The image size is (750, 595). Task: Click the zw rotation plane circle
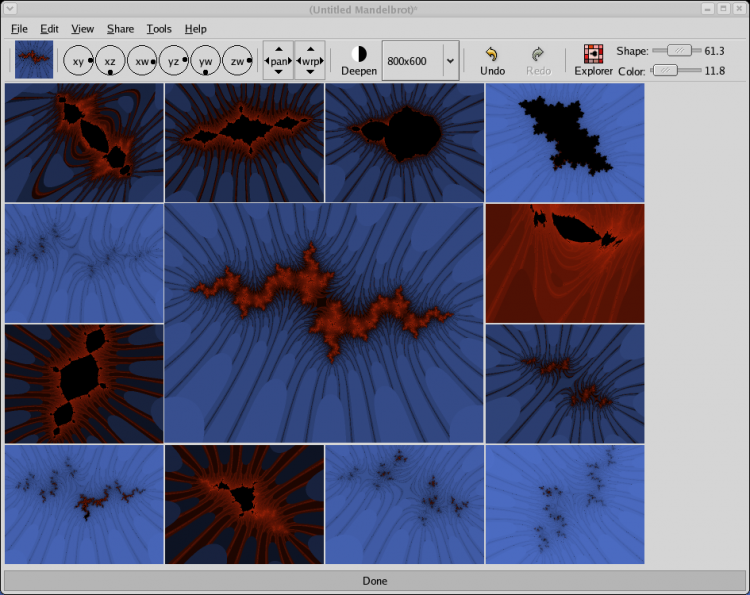coord(237,61)
